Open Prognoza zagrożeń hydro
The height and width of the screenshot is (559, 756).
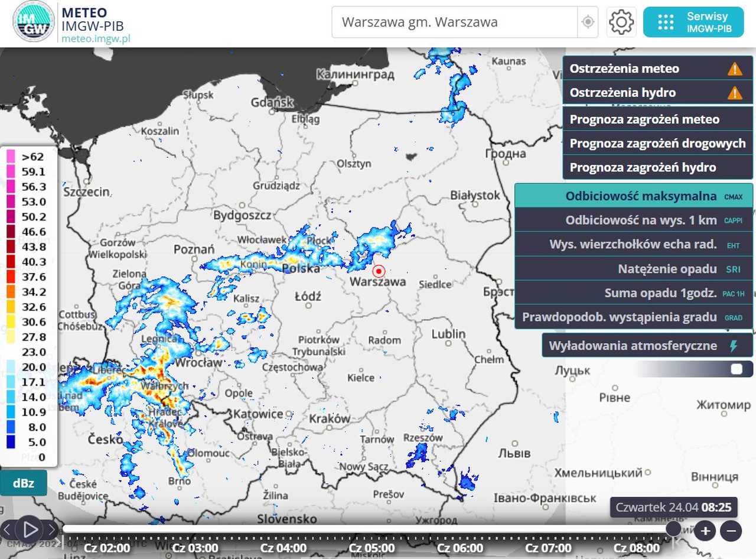658,167
